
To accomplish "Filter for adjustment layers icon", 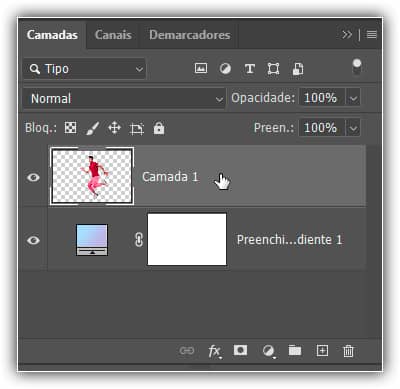I will tap(225, 69).
